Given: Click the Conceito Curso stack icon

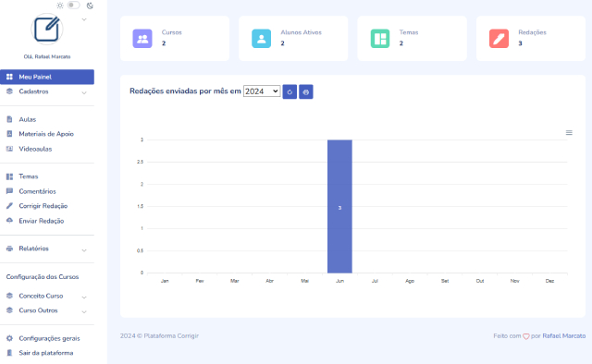Looking at the screenshot, I should (x=9, y=296).
